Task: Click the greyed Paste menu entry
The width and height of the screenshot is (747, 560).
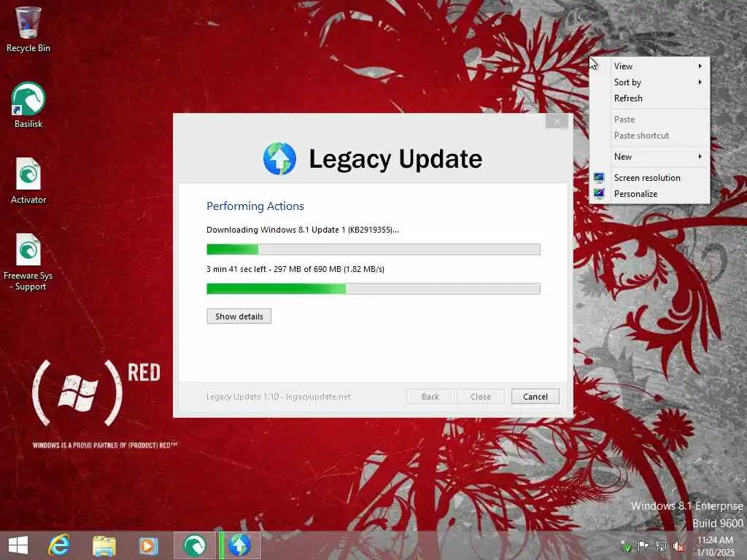Action: click(x=649, y=120)
